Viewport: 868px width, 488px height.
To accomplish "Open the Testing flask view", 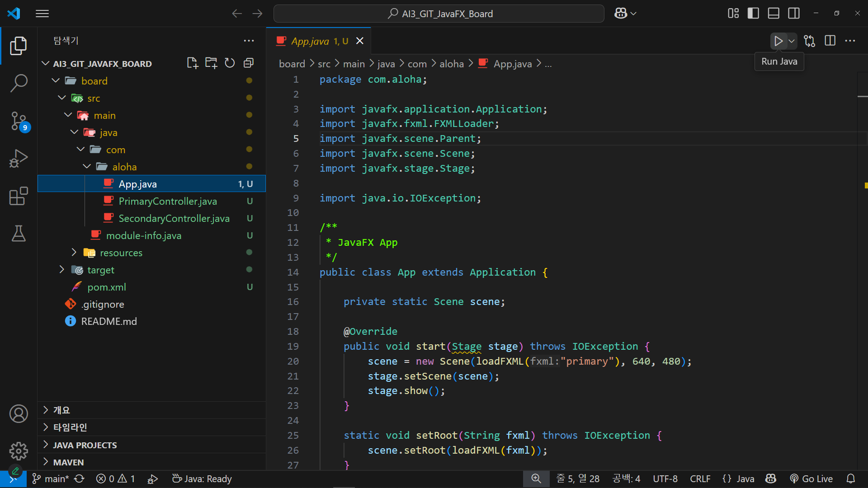I will click(19, 234).
